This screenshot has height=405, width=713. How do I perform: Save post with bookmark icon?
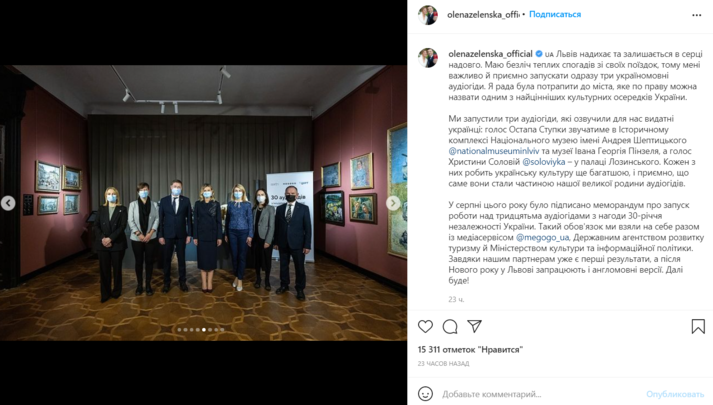[x=698, y=326]
